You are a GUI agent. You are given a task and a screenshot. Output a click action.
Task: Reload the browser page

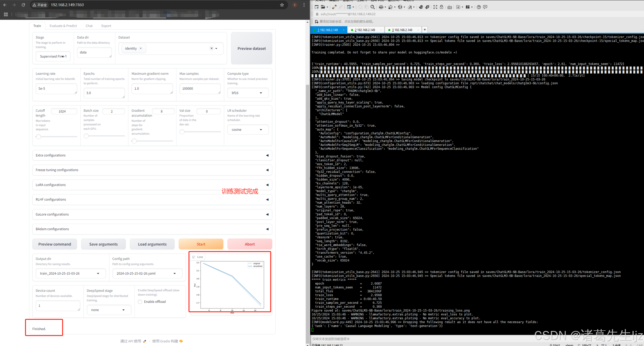coord(23,5)
